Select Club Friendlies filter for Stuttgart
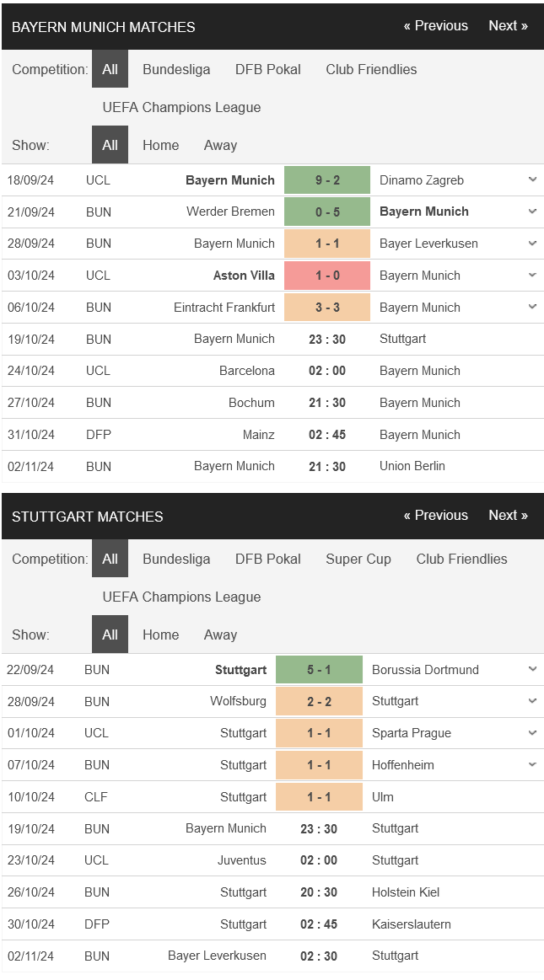This screenshot has height=980, width=544. click(x=462, y=559)
